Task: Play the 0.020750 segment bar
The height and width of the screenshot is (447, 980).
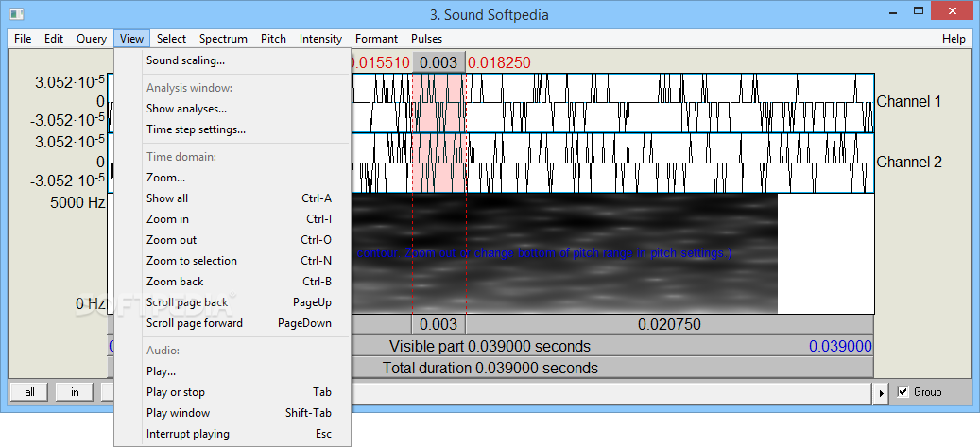Action: pyautogui.click(x=669, y=324)
